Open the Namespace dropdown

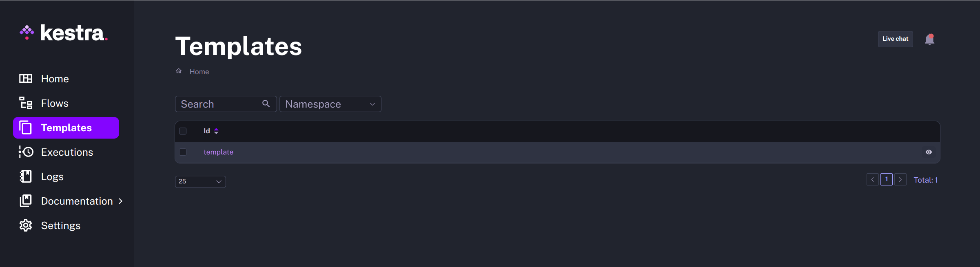click(330, 104)
